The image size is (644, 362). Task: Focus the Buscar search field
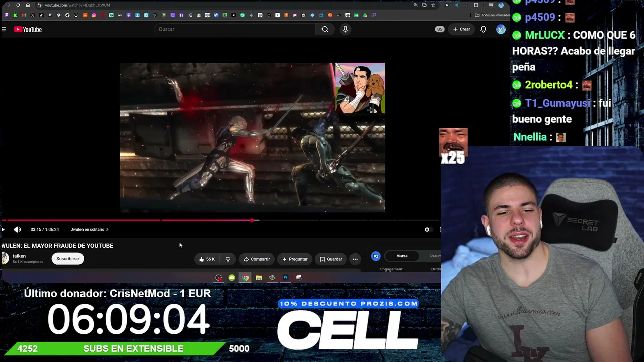(x=235, y=29)
